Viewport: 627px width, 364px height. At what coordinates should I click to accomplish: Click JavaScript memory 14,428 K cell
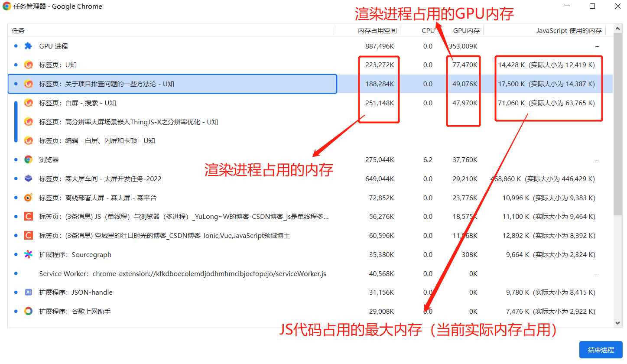[x=546, y=65]
